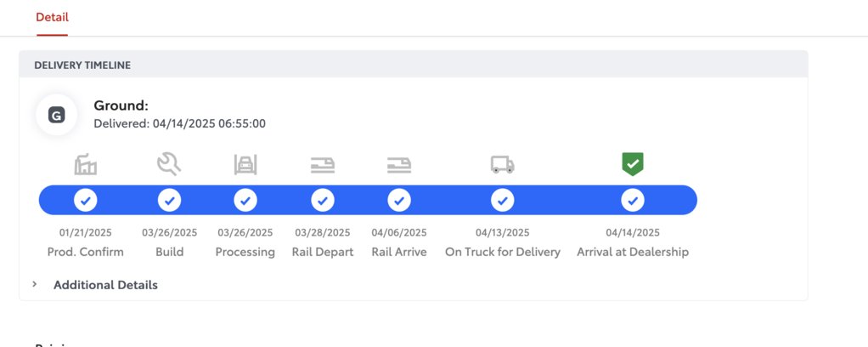Click the On Truck for Delivery checkmark
The image size is (868, 347).
click(x=503, y=200)
